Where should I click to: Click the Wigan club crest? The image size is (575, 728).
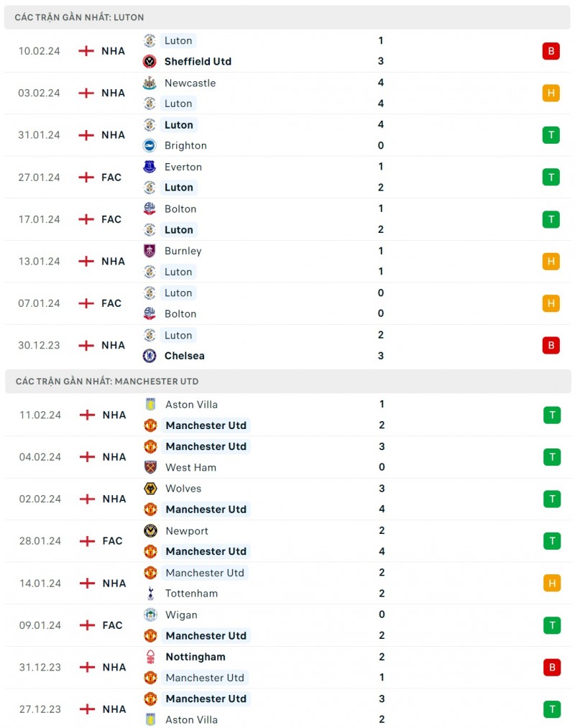150,614
